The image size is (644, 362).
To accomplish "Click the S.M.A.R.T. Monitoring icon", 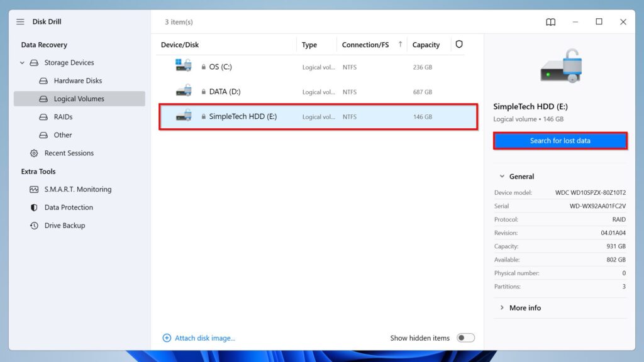I will pyautogui.click(x=34, y=189).
